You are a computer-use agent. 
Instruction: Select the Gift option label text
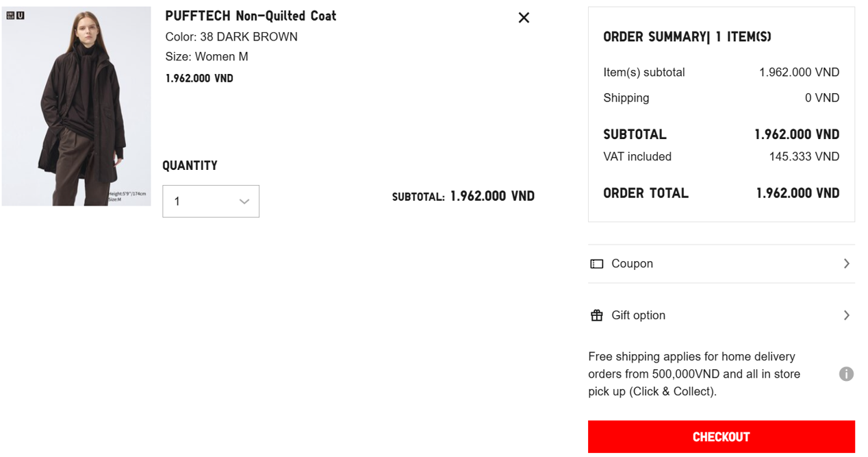coord(638,315)
